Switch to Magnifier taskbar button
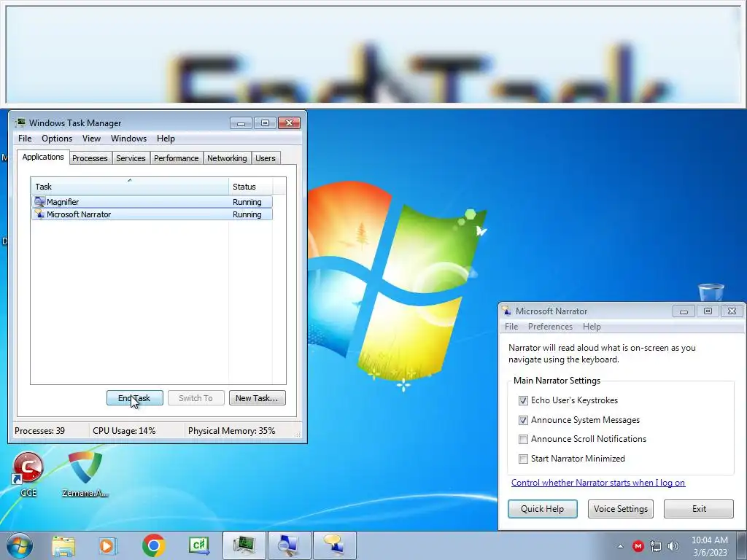The height and width of the screenshot is (560, 747). pyautogui.click(x=289, y=545)
